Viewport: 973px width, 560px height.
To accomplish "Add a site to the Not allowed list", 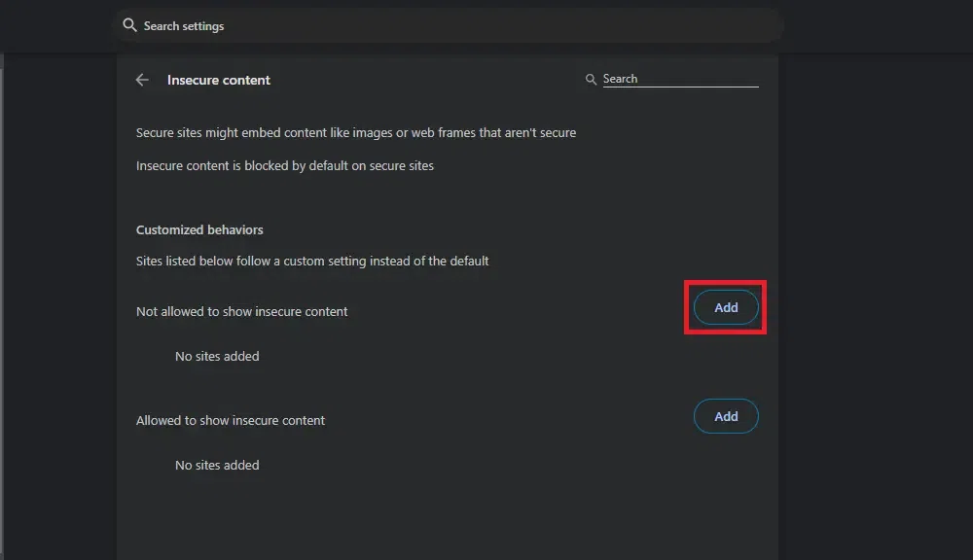I will (726, 307).
